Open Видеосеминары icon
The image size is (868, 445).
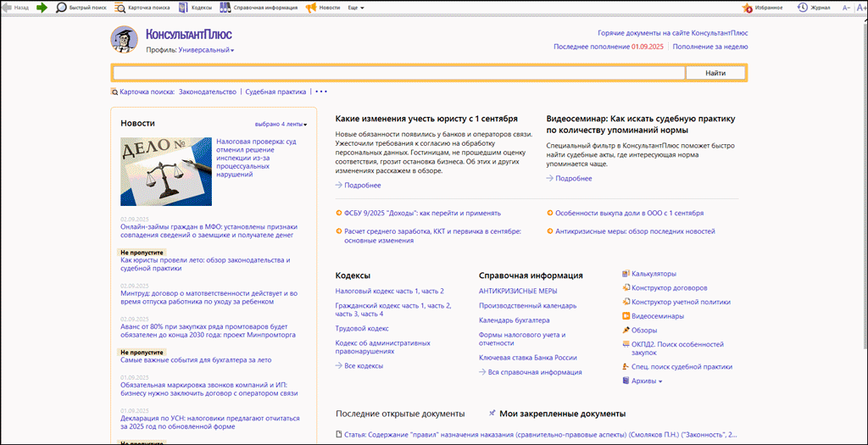pos(626,316)
